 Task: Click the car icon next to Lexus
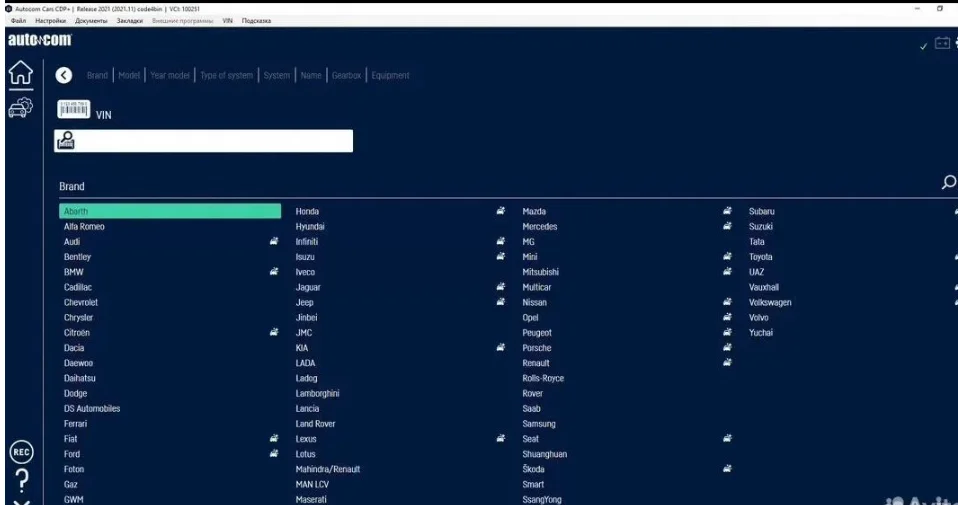pos(500,438)
